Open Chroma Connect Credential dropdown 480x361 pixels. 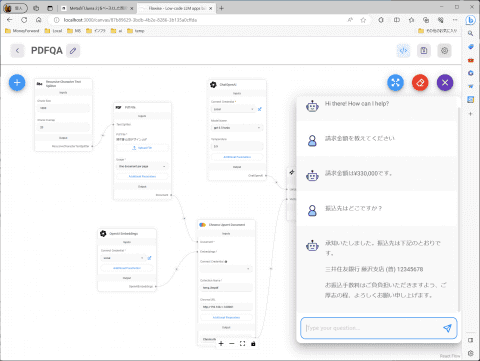[x=226, y=269]
